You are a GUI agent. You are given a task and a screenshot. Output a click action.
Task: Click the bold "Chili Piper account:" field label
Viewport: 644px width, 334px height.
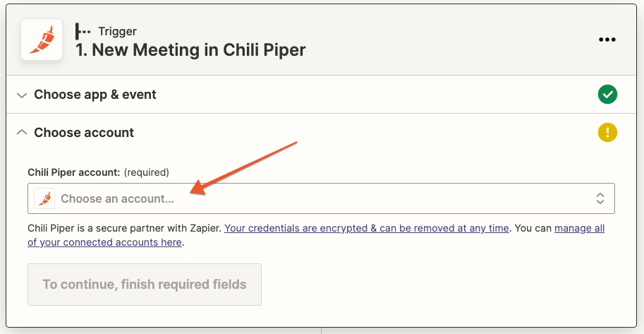click(x=74, y=172)
